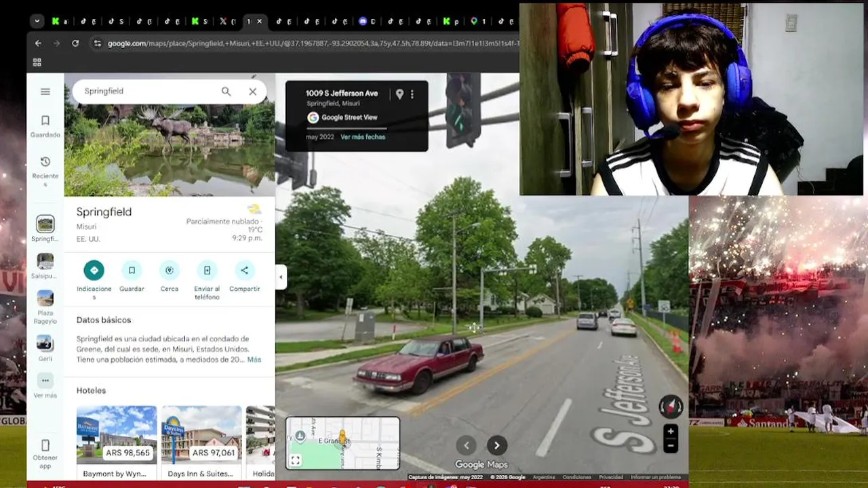This screenshot has height=488, width=868.
Task: Open the Days Inn & Suites hotel card
Action: [201, 442]
